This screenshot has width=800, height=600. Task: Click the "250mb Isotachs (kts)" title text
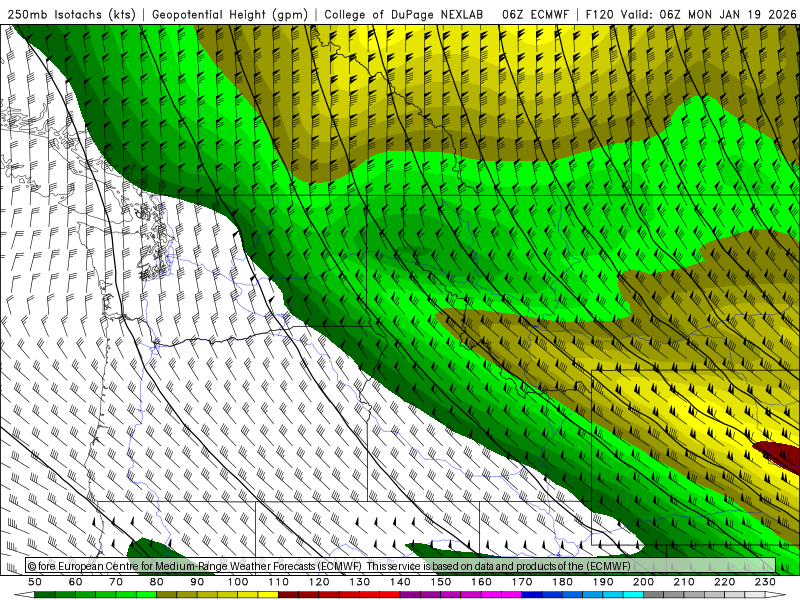pos(71,15)
